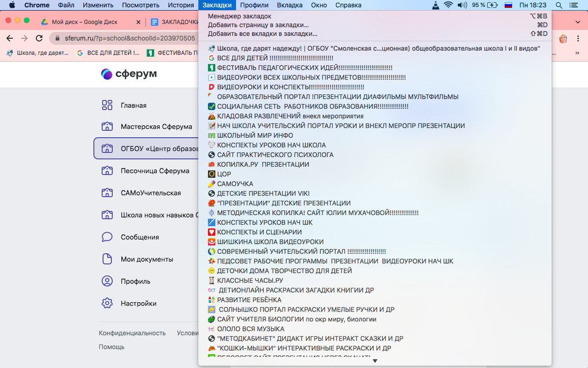Choose Добавить все вкладки в закладки…
Screen dimensions: 588x368
(375, 34)
